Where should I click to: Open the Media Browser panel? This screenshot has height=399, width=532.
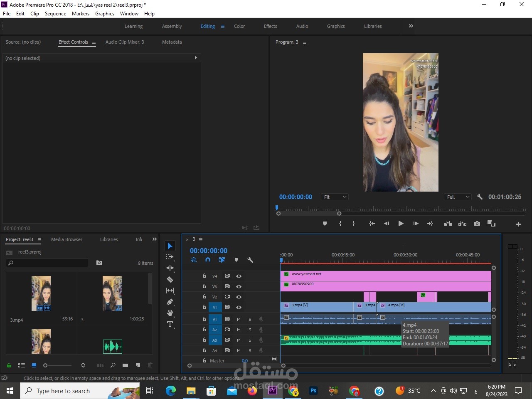(66, 239)
